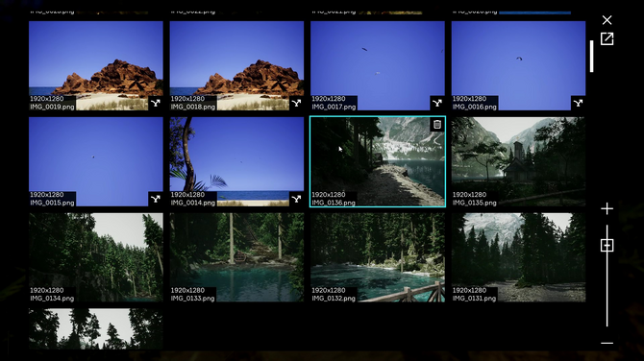Viewport: 644px width, 361px height.
Task: Select the IMG_0134.png forest thumbnail
Action: pos(96,257)
